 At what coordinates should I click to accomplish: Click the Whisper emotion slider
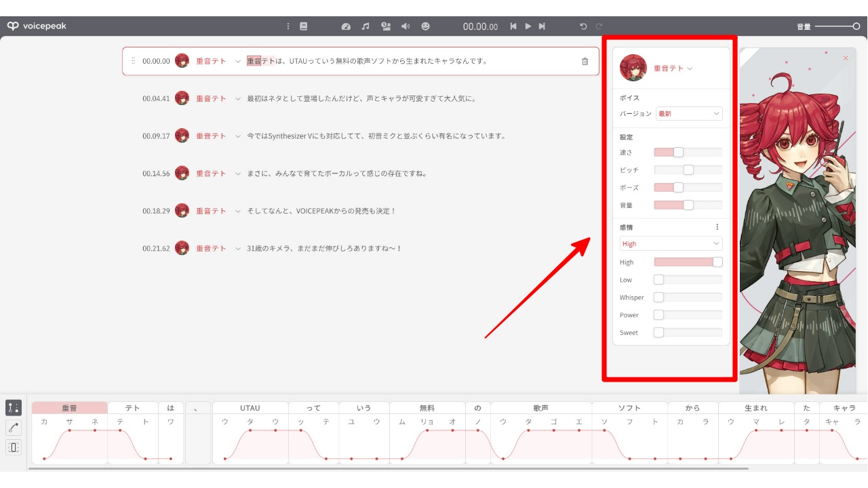tap(688, 298)
